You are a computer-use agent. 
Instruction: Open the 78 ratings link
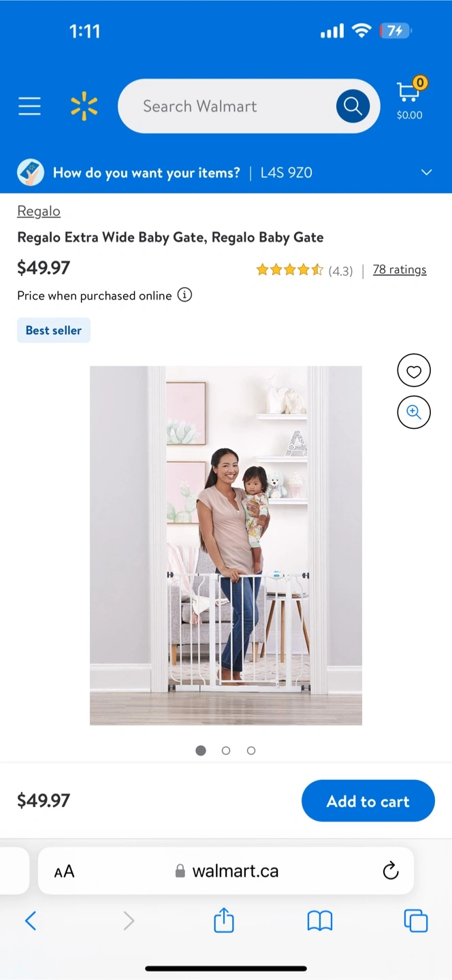coord(400,269)
